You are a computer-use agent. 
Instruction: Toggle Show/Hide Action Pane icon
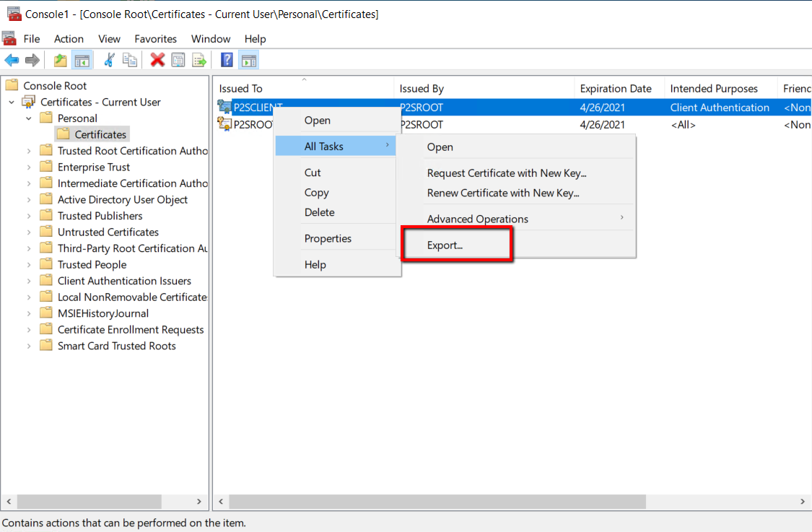[249, 61]
